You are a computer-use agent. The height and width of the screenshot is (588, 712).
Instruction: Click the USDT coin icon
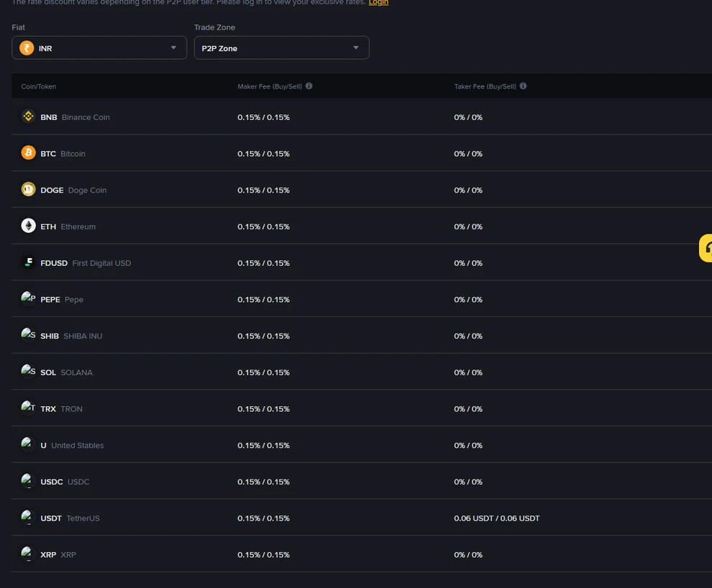coord(28,517)
